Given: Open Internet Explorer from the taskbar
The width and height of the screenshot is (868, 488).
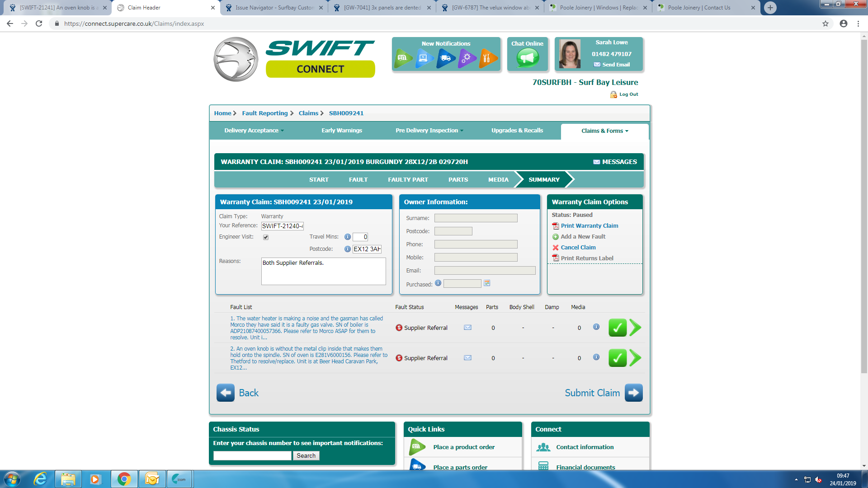Looking at the screenshot, I should pyautogui.click(x=40, y=479).
